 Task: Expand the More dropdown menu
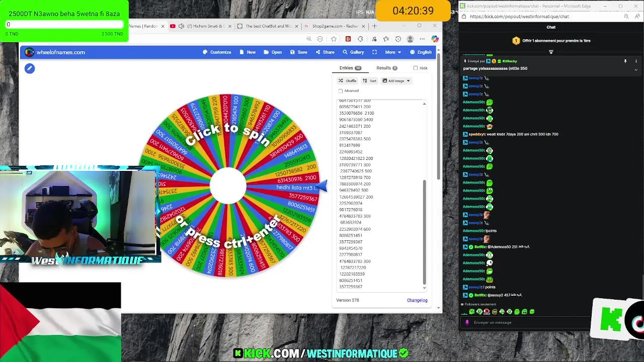[x=393, y=52]
